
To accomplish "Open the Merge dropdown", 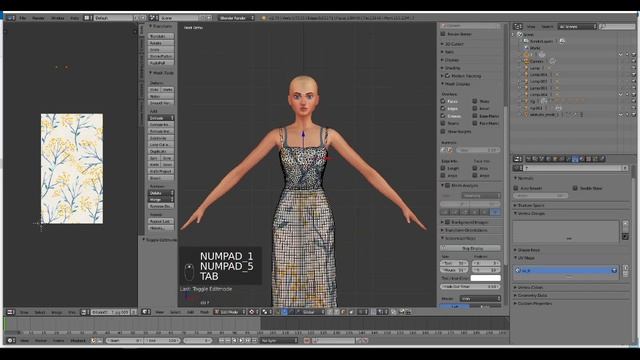I will (x=161, y=200).
